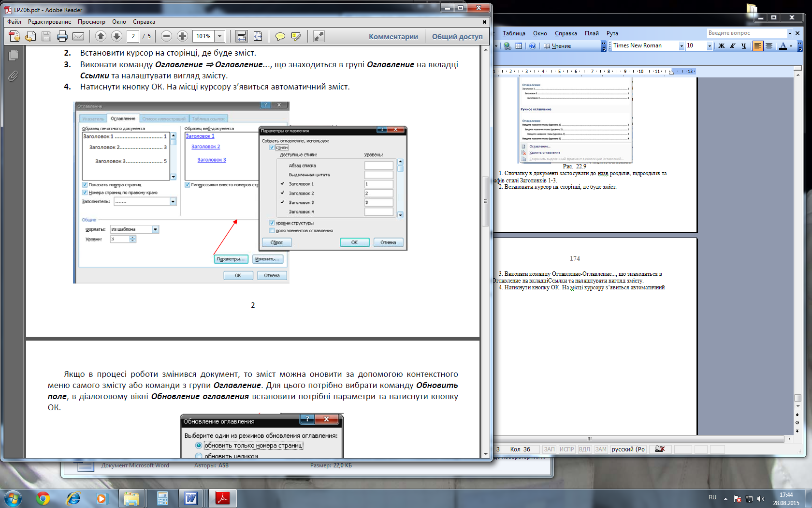Click the Введите вопрос help field

click(747, 33)
